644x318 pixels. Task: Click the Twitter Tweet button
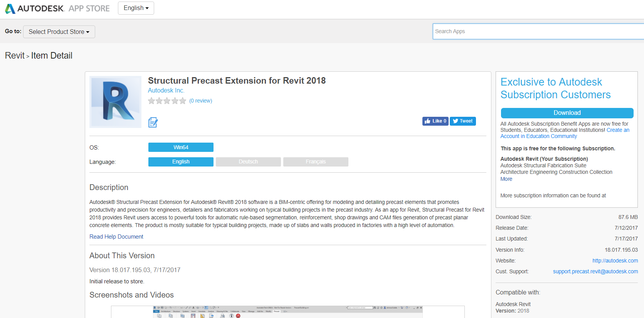point(462,121)
